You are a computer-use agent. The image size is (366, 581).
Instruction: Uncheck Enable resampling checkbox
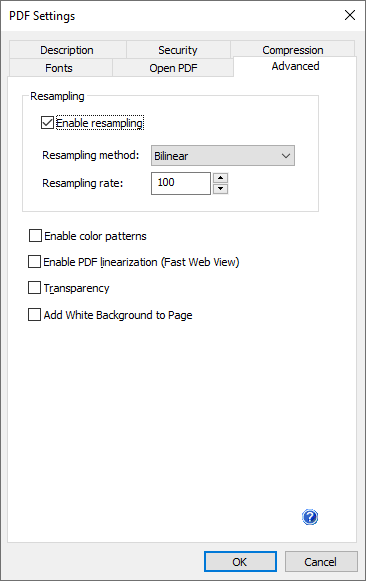[47, 123]
